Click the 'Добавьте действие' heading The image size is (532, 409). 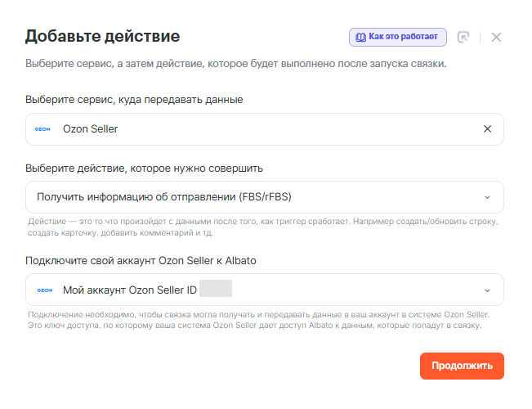[102, 36]
